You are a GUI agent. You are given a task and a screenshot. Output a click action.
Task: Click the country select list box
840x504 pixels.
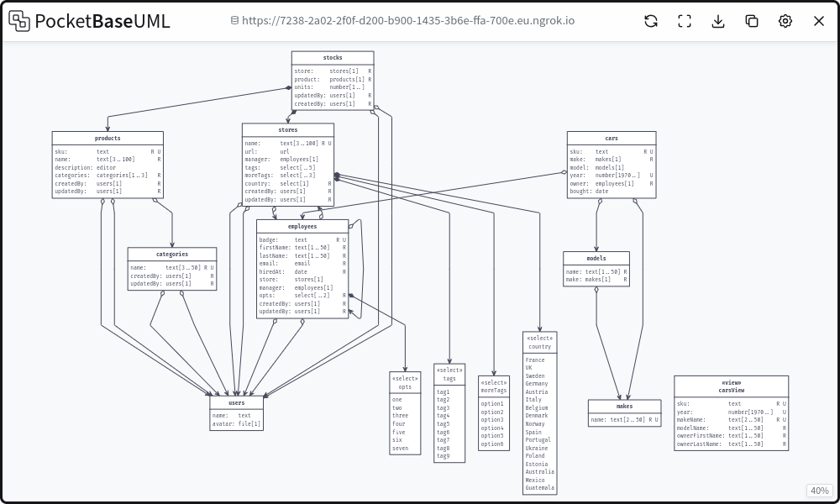click(x=539, y=412)
